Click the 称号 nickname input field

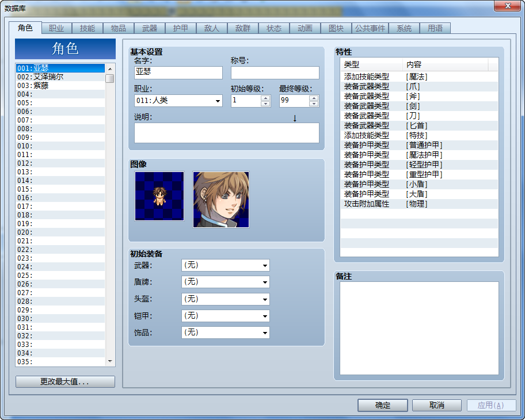(x=275, y=72)
